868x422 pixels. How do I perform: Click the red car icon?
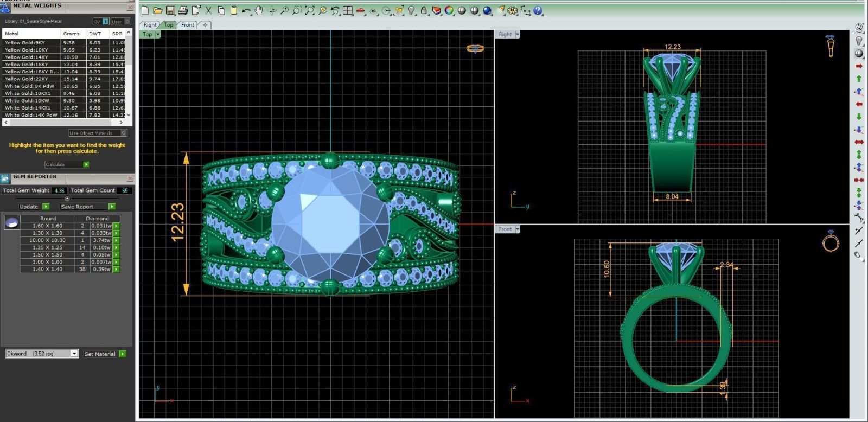coord(360,10)
